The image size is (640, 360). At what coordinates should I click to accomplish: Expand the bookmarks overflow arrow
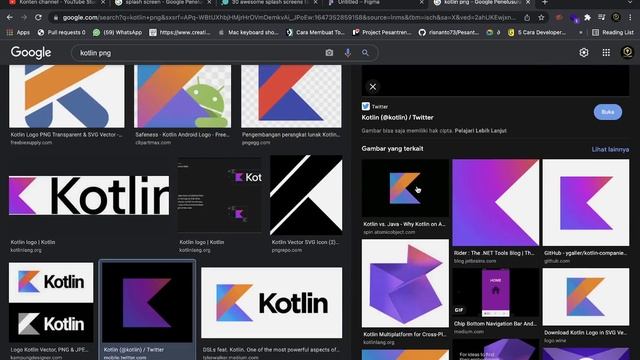pyautogui.click(x=580, y=32)
